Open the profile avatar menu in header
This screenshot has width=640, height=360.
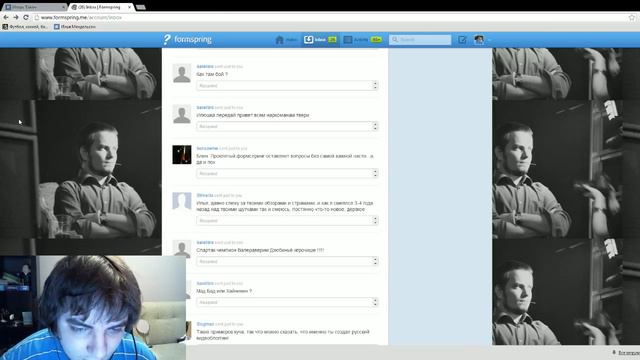pos(479,40)
